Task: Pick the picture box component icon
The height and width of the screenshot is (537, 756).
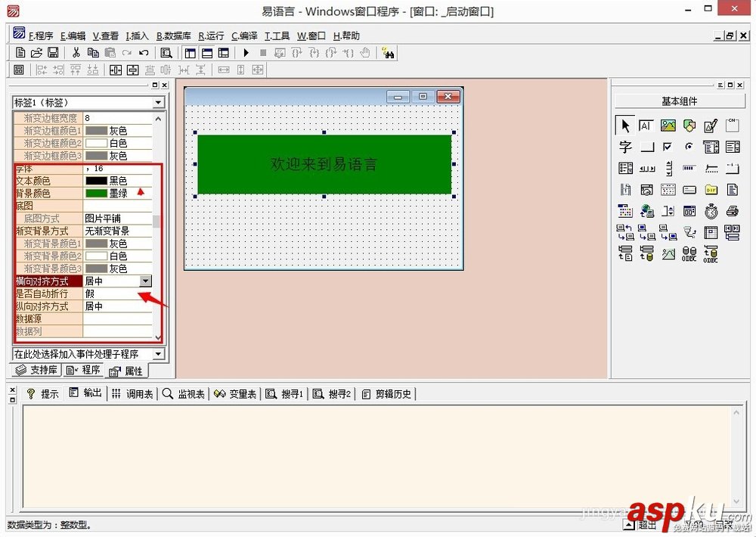Action: click(668, 126)
